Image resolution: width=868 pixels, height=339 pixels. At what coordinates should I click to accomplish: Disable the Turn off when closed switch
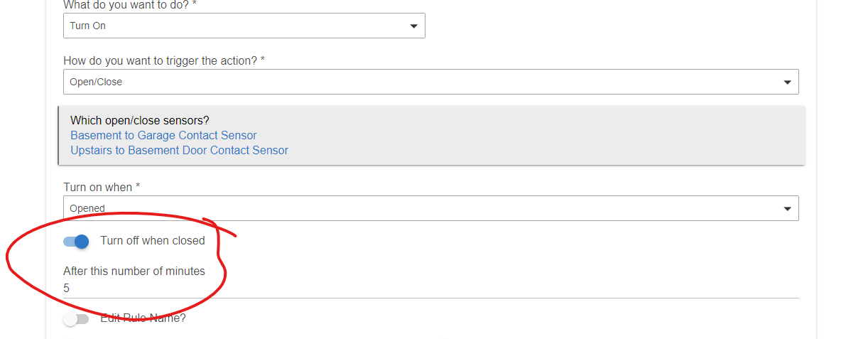(x=76, y=241)
